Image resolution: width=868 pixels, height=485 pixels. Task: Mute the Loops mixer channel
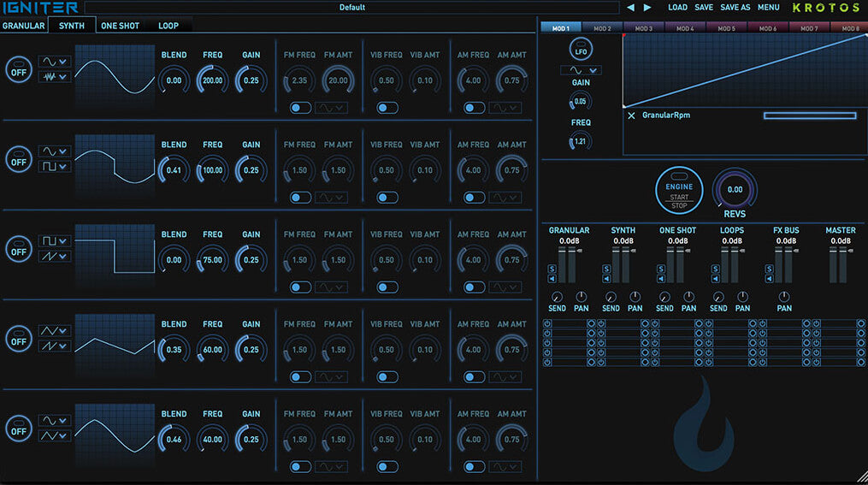[714, 278]
